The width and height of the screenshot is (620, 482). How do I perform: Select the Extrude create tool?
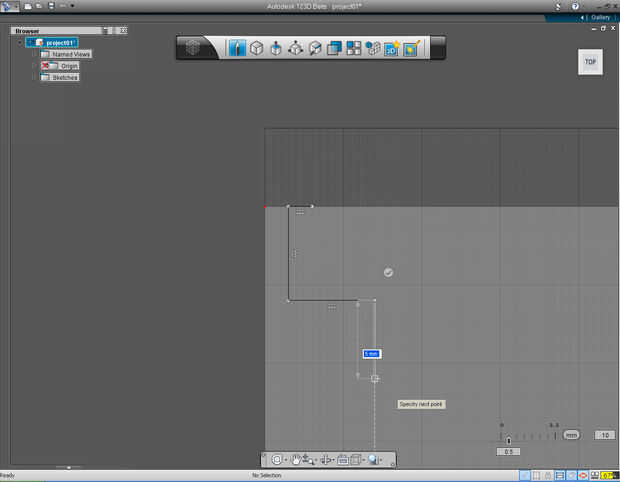[x=276, y=49]
